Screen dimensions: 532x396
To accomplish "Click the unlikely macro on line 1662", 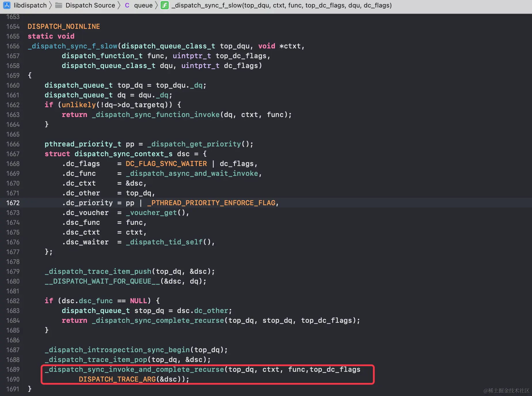I will 79,105.
